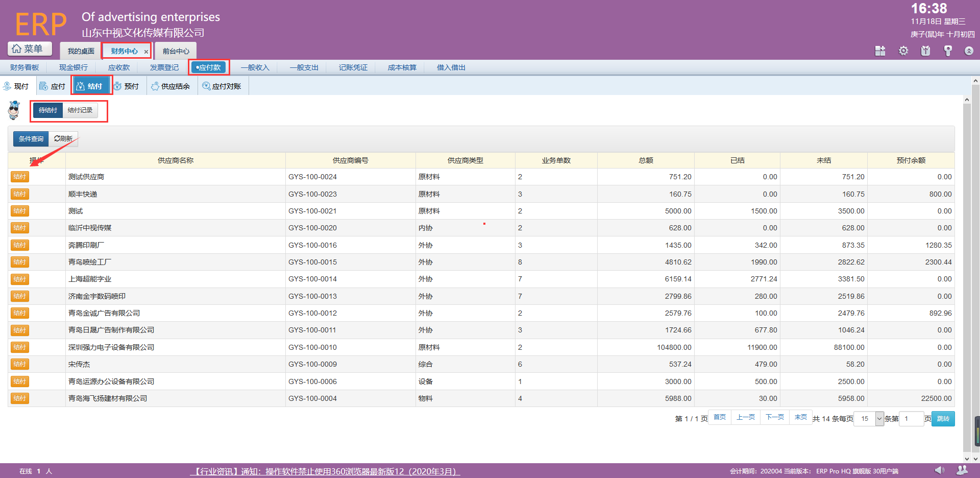Screen dimensions: 980x478
Task: Collapse the header with double-chevron icon
Action: (x=969, y=51)
